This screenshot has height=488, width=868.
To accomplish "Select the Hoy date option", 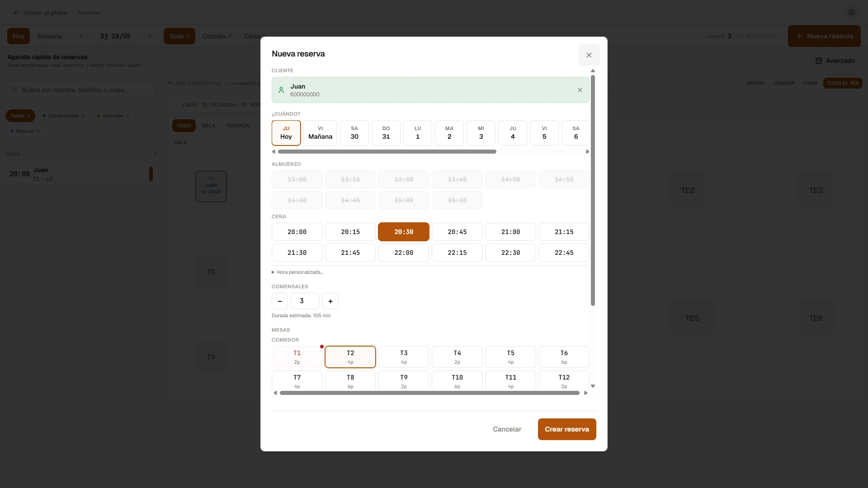I will 286,133.
